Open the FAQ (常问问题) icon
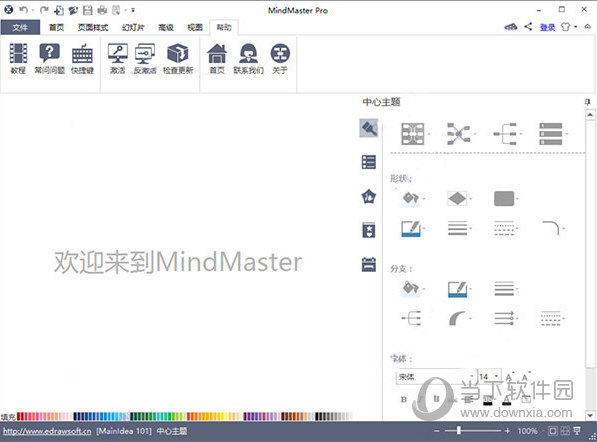This screenshot has height=442, width=597. (x=49, y=58)
